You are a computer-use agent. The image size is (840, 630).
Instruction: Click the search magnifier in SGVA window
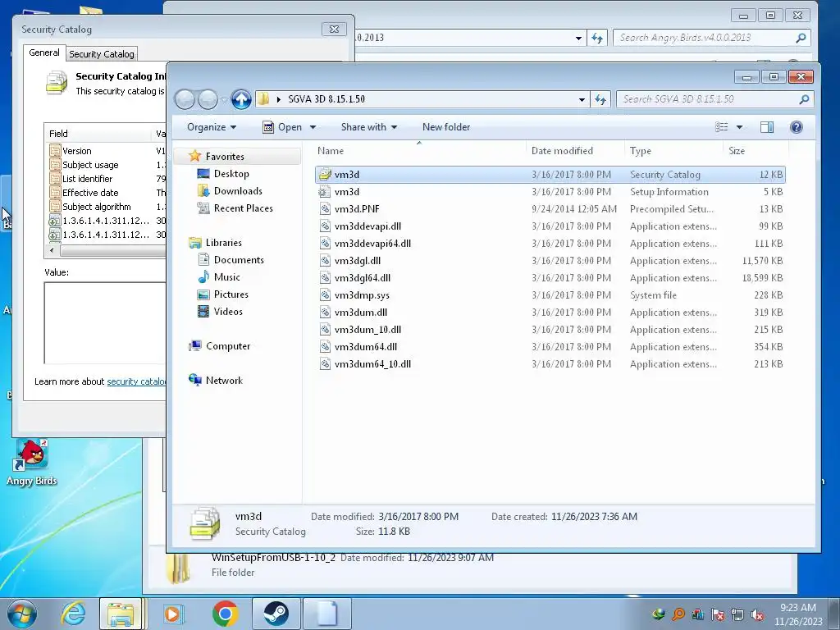click(x=804, y=99)
